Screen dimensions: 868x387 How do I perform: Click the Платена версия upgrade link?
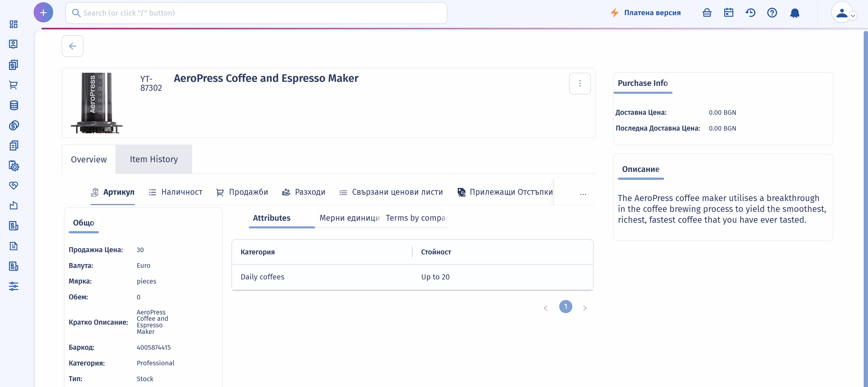tap(645, 13)
